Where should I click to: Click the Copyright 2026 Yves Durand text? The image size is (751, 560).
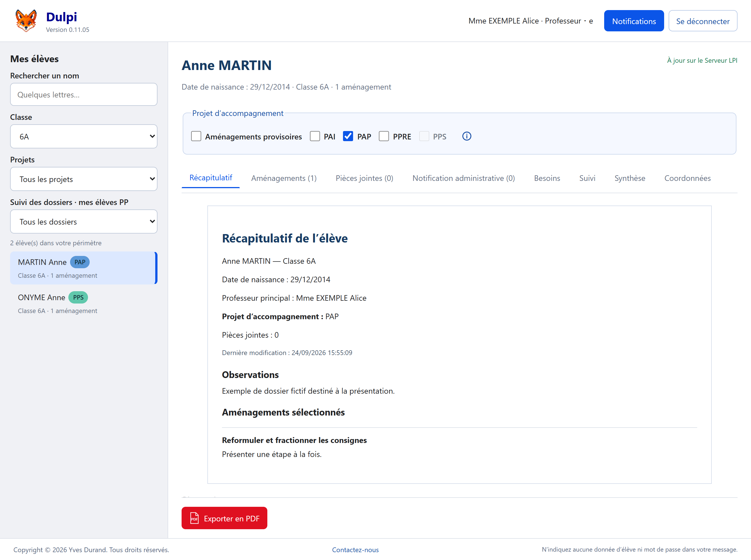pyautogui.click(x=91, y=550)
